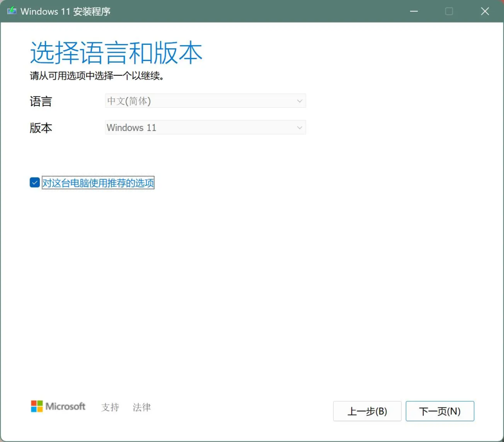Open the 支持 link
The width and height of the screenshot is (504, 442).
110,407
